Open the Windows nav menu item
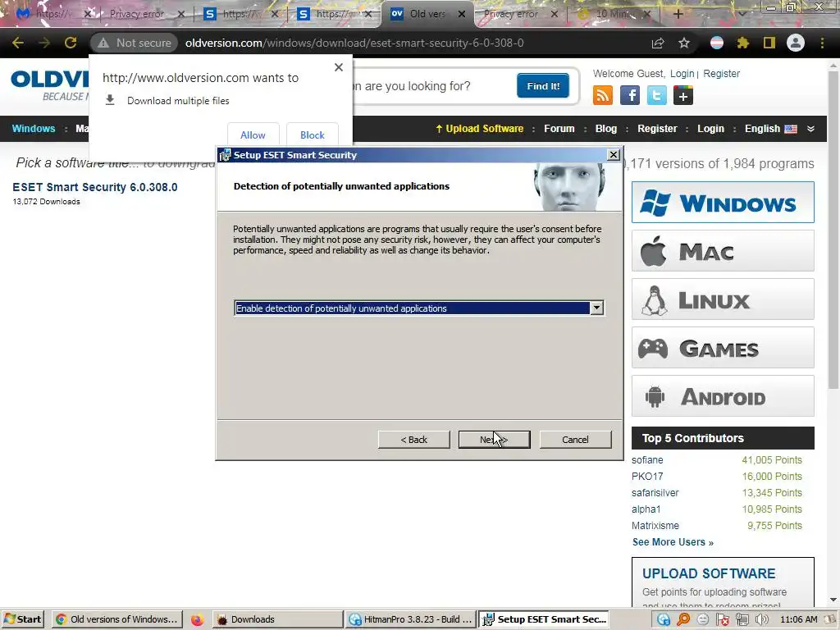The width and height of the screenshot is (840, 630). point(33,129)
